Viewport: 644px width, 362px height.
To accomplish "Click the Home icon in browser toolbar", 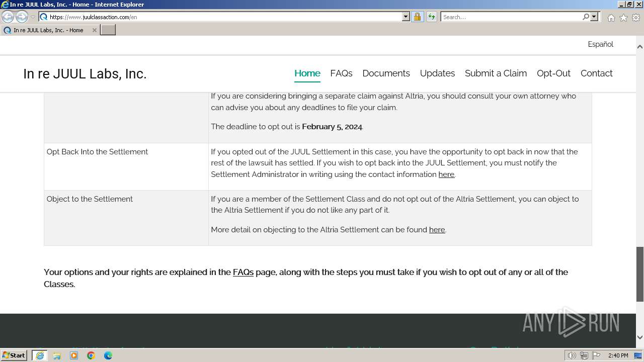I will point(611,18).
